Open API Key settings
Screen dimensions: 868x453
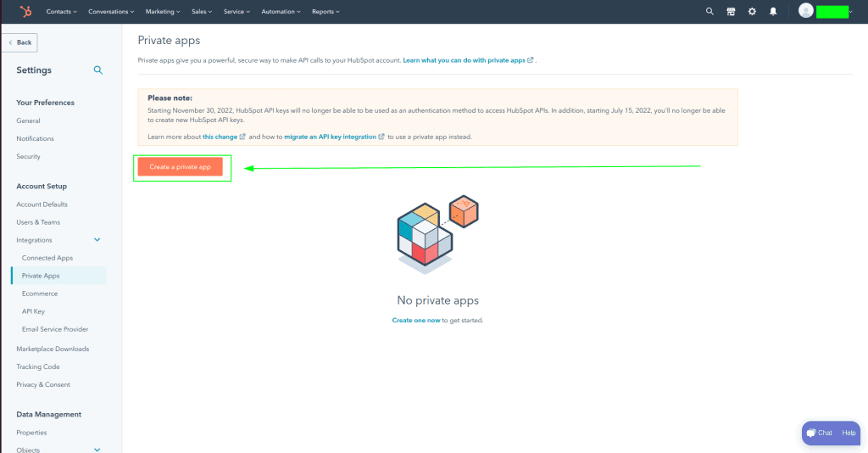tap(33, 311)
